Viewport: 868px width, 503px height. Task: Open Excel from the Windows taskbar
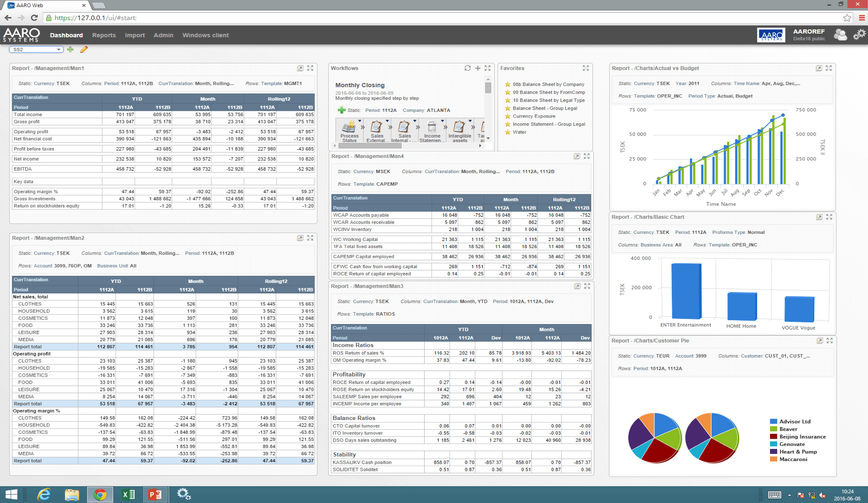[128, 494]
